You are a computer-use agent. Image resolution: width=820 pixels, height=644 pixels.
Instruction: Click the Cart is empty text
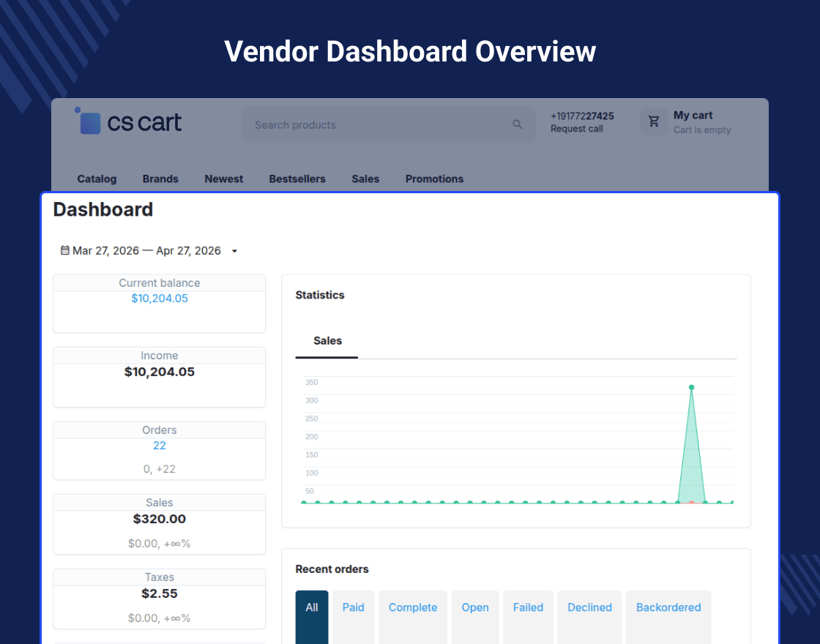click(x=702, y=130)
